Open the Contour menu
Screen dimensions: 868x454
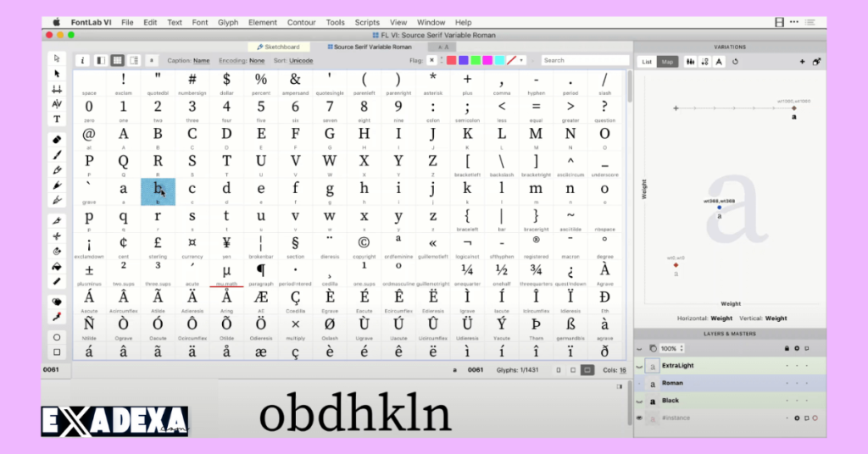[x=301, y=23]
